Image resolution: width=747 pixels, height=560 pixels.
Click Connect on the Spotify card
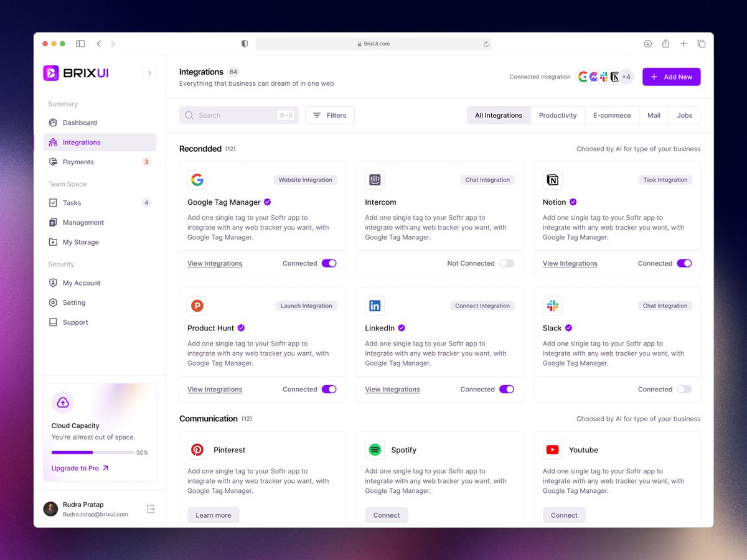pyautogui.click(x=387, y=515)
